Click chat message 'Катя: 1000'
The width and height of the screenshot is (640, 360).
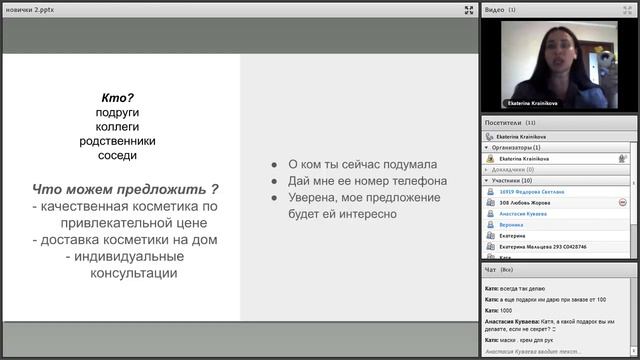coord(498,311)
